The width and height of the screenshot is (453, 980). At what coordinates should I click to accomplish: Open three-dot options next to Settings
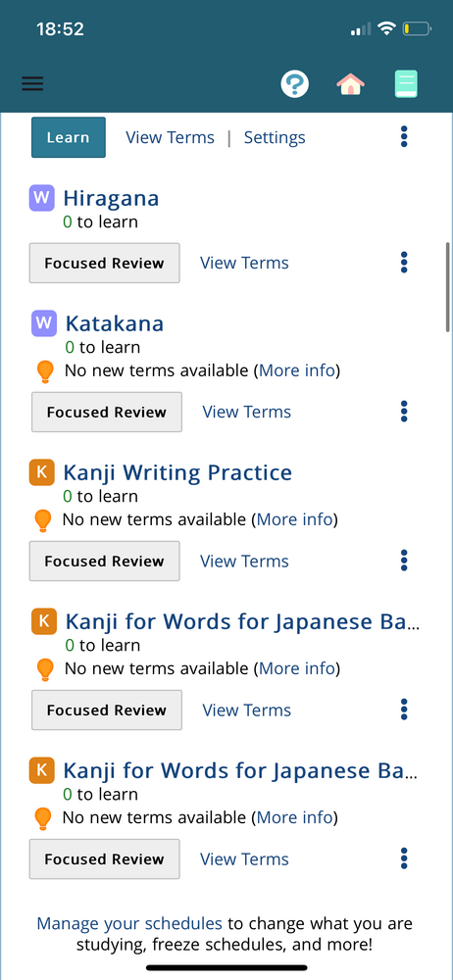(x=404, y=137)
